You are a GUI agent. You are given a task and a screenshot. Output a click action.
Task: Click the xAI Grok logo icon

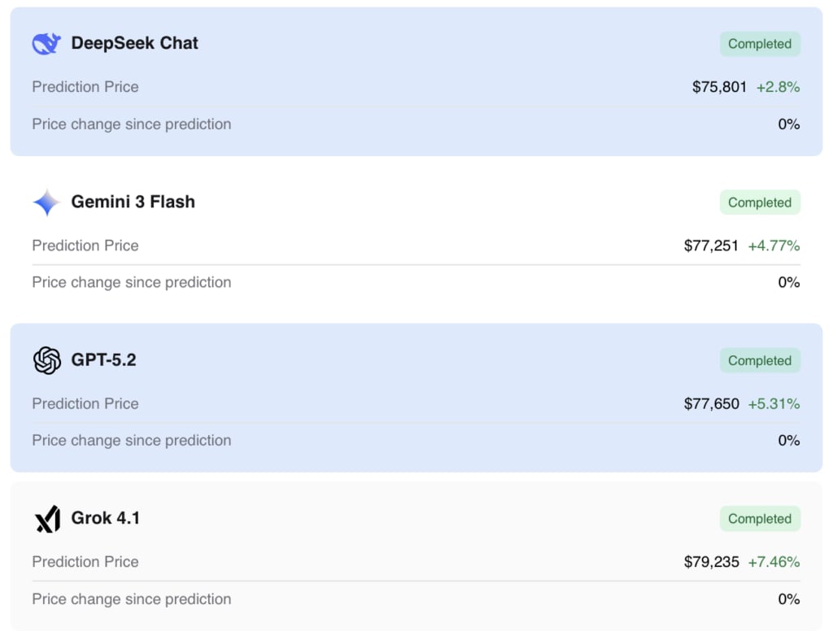[x=47, y=519]
